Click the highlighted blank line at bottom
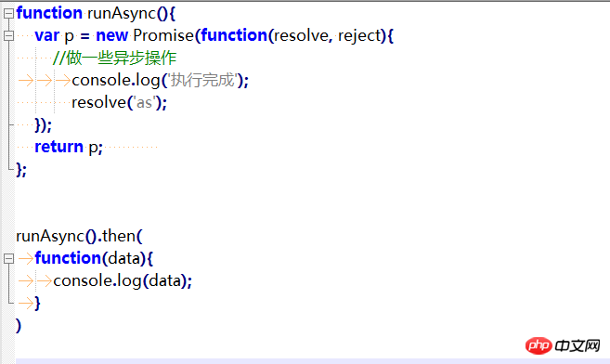This screenshot has width=610, height=364. 312,361
